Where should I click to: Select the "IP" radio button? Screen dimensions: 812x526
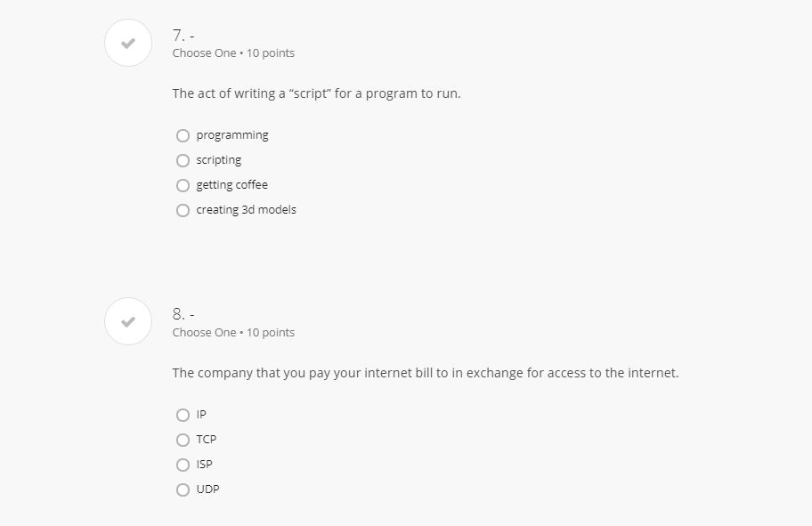(x=183, y=415)
